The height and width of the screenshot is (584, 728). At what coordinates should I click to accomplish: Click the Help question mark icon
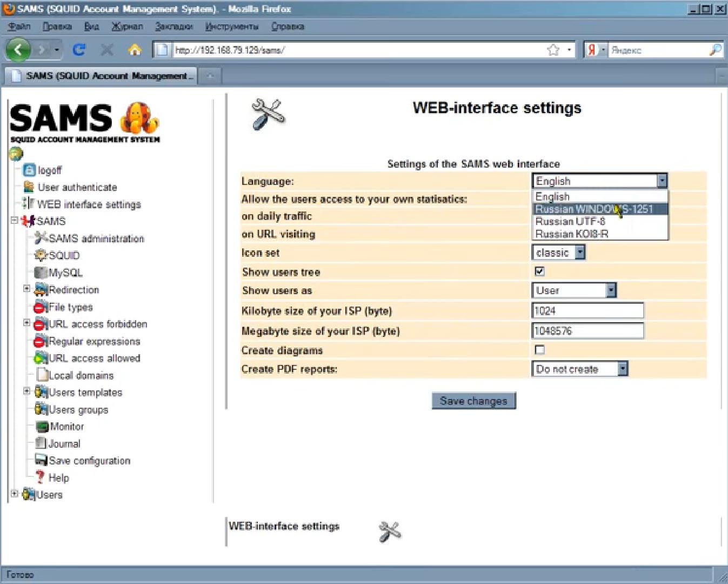coord(40,477)
